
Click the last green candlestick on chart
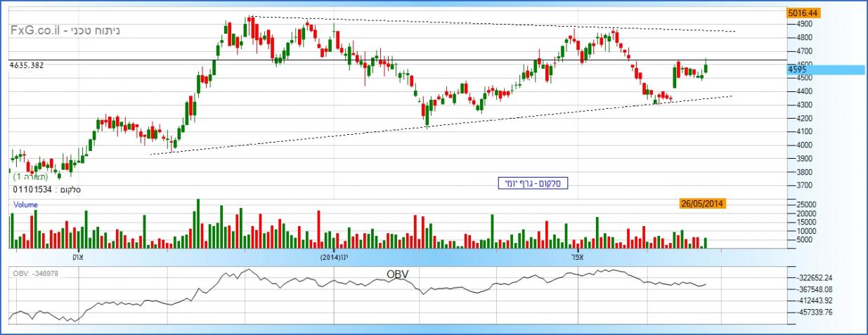pyautogui.click(x=706, y=68)
